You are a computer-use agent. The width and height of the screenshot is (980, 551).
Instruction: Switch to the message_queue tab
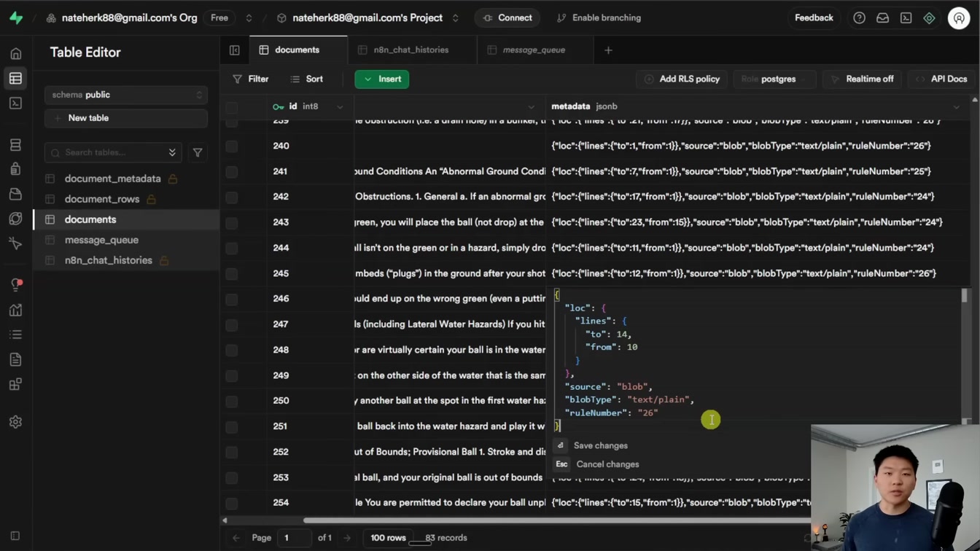pos(534,50)
